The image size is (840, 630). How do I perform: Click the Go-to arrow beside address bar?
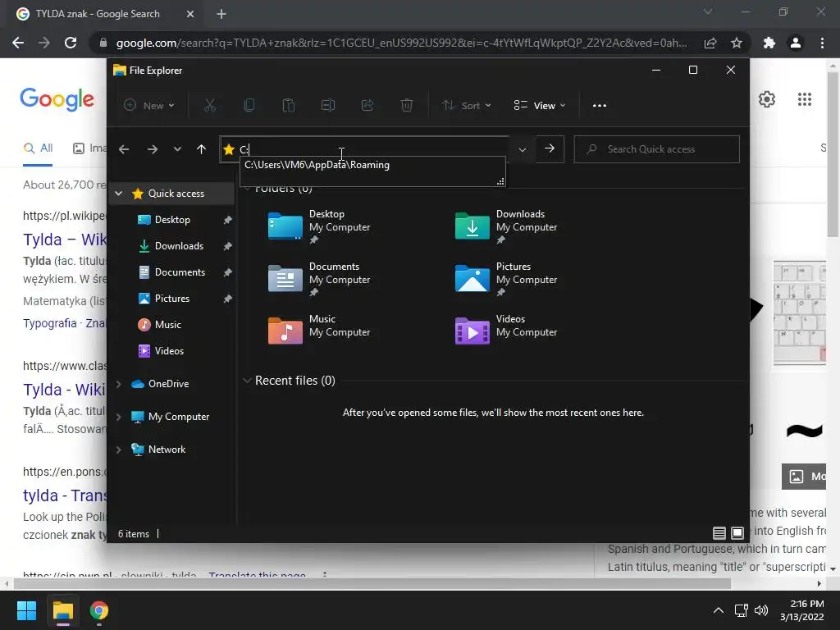(550, 148)
